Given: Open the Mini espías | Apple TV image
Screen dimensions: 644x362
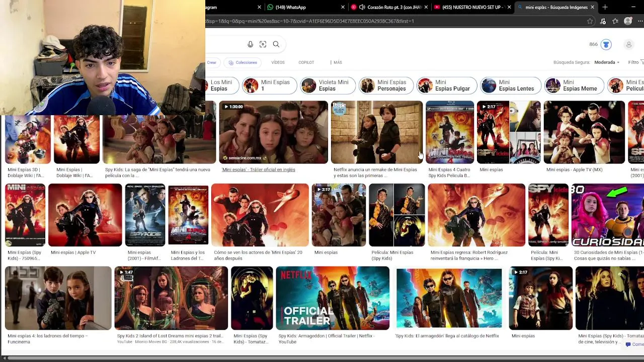Looking at the screenshot, I should (x=85, y=215).
